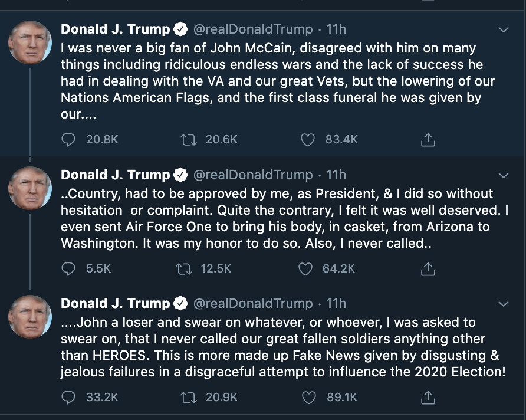Viewport: 526px width, 420px height.
Task: Like the tweet with 64.2K likes
Action: pyautogui.click(x=305, y=269)
